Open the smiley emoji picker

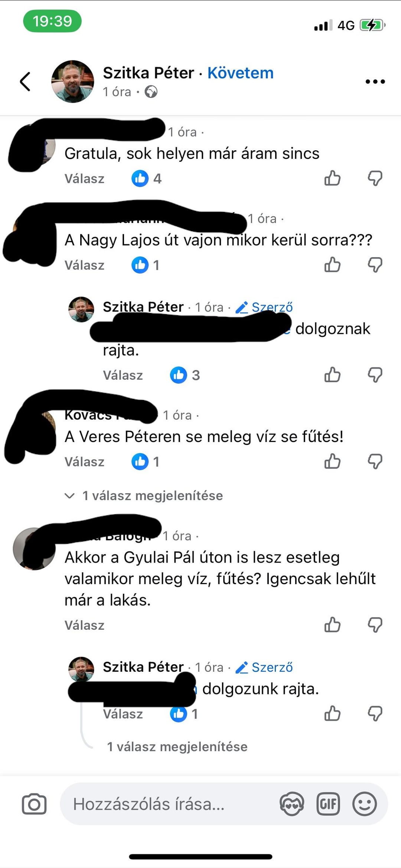tap(365, 804)
